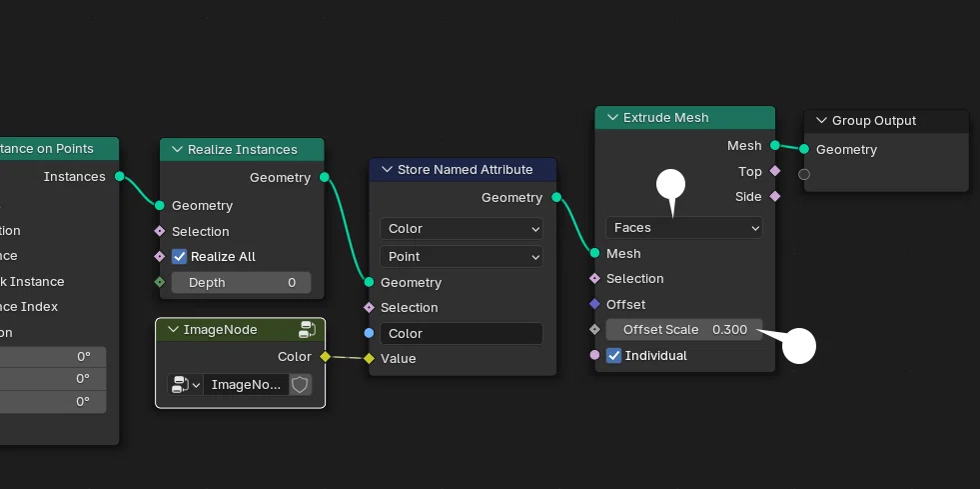The width and height of the screenshot is (980, 489).
Task: Click the blue Name string socket
Action: (369, 333)
